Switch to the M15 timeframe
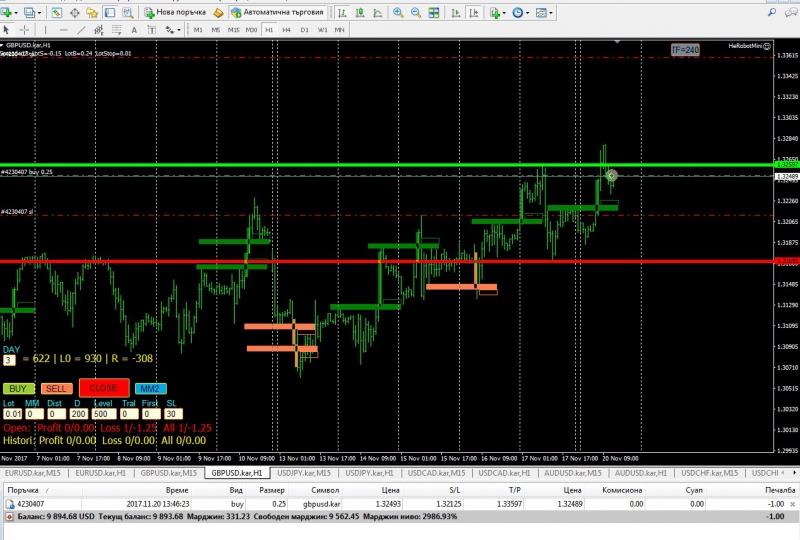The image size is (800, 540). coord(234,30)
